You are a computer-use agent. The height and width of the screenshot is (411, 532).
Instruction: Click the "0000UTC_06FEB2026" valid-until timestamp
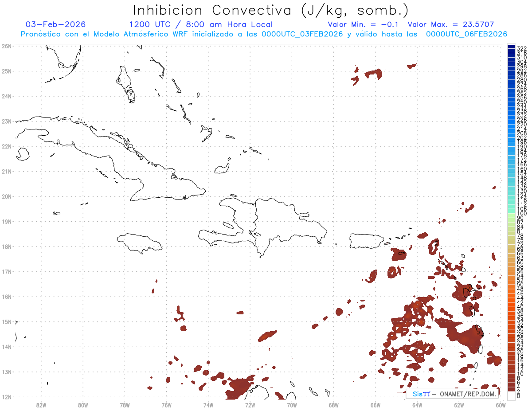coord(466,34)
